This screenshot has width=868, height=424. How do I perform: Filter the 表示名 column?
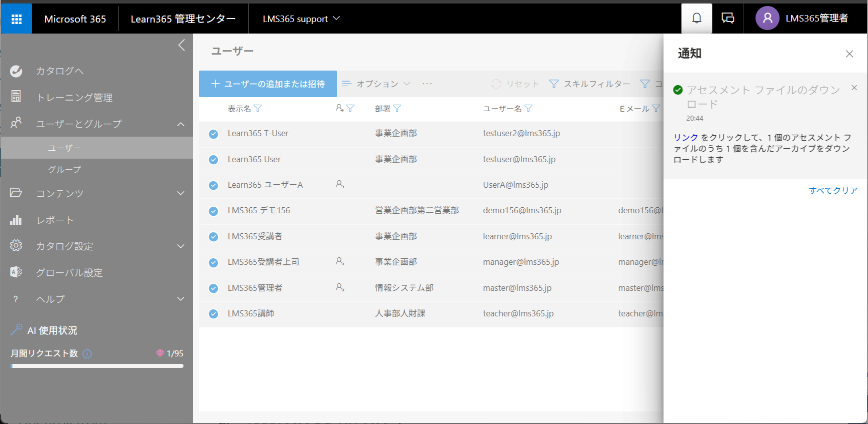pyautogui.click(x=258, y=108)
